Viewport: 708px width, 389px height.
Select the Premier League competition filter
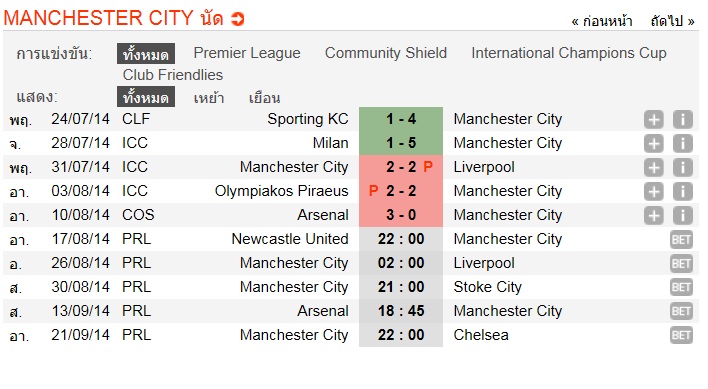pyautogui.click(x=247, y=53)
